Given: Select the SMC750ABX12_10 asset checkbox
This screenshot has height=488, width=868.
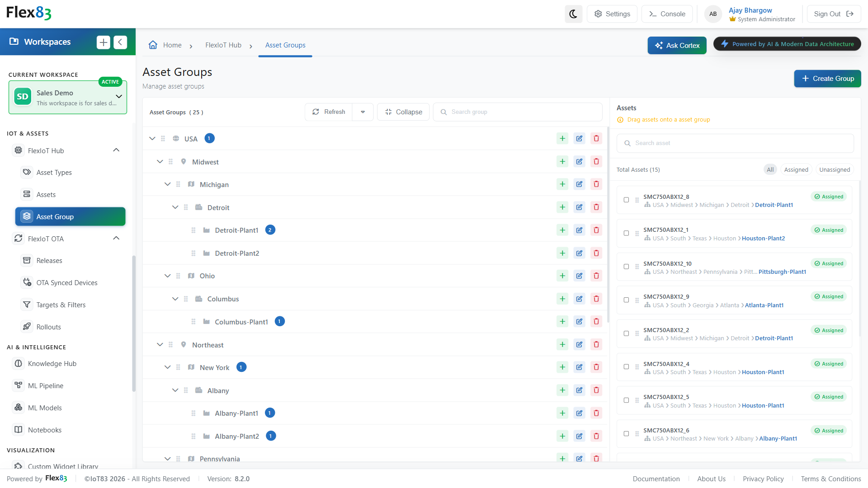Looking at the screenshot, I should (x=626, y=267).
